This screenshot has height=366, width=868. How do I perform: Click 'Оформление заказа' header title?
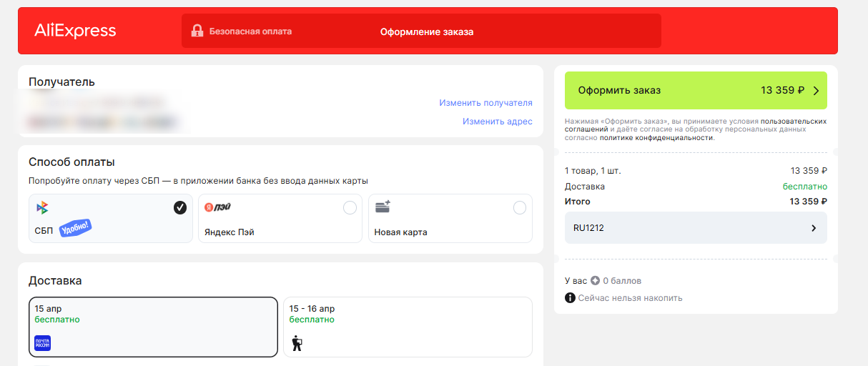click(x=427, y=31)
